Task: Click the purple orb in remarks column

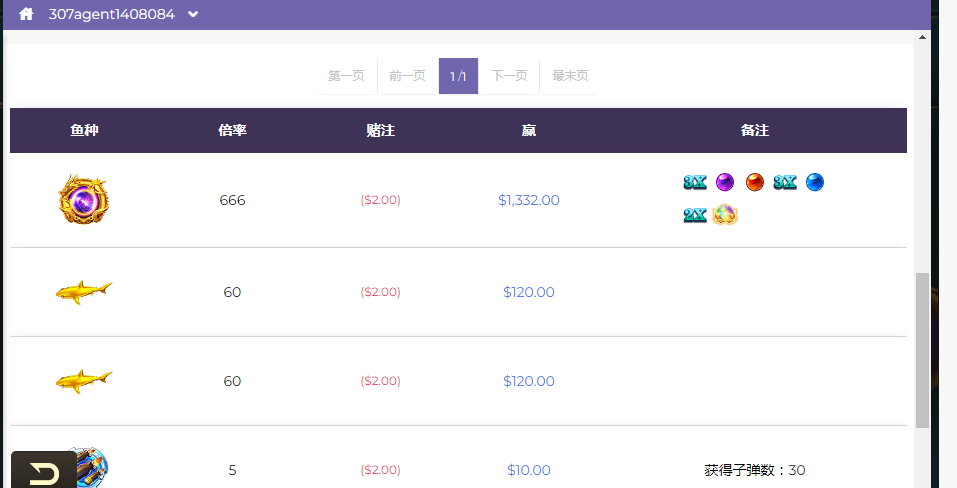Action: pyautogui.click(x=725, y=182)
